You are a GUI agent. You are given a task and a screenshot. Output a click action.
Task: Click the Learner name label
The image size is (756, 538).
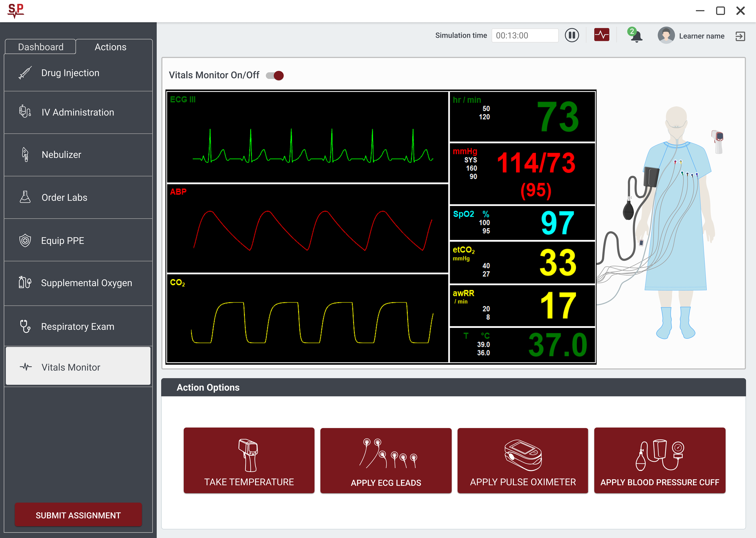[x=701, y=36]
